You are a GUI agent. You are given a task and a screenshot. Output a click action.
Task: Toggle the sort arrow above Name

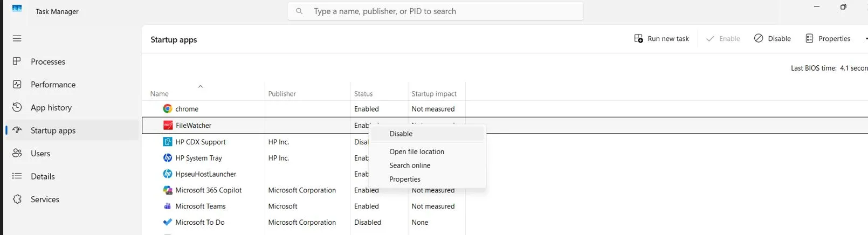[x=201, y=86]
